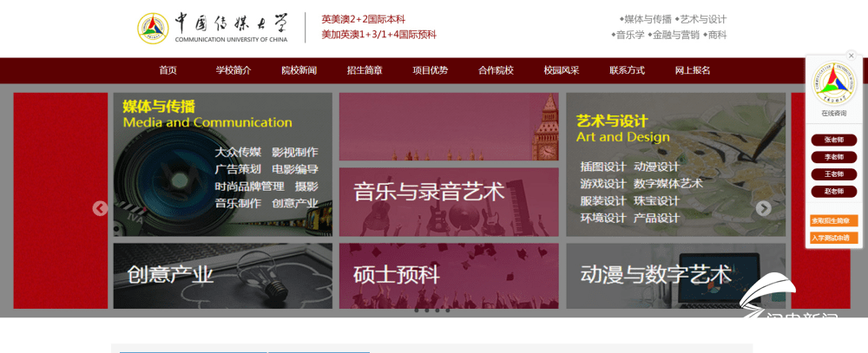Open 网上报名 navigation item
This screenshot has width=868, height=353.
[693, 70]
